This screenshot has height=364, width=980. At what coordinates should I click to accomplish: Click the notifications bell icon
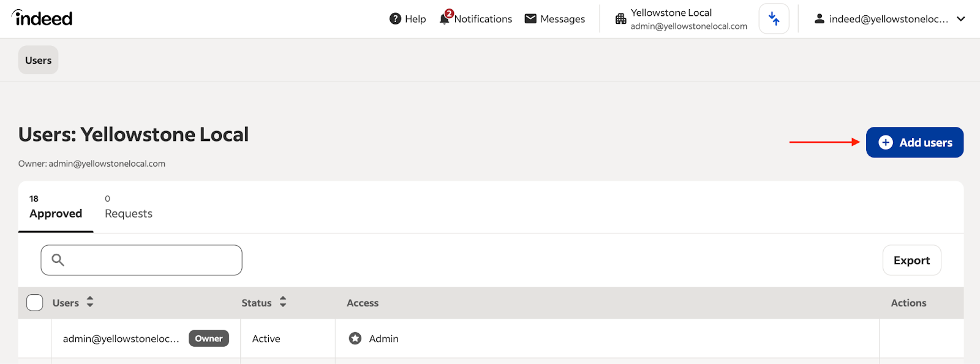(445, 19)
